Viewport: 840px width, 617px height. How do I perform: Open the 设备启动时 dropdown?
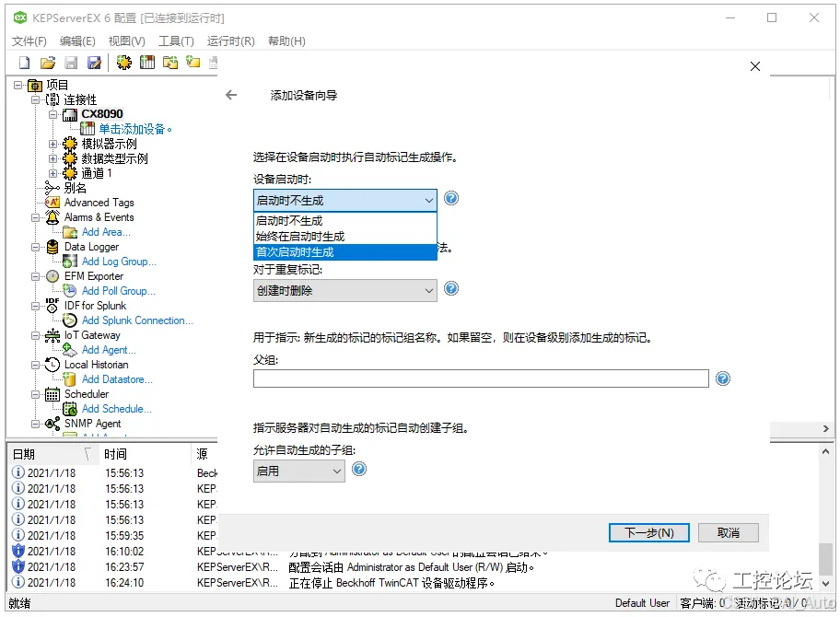click(x=345, y=201)
